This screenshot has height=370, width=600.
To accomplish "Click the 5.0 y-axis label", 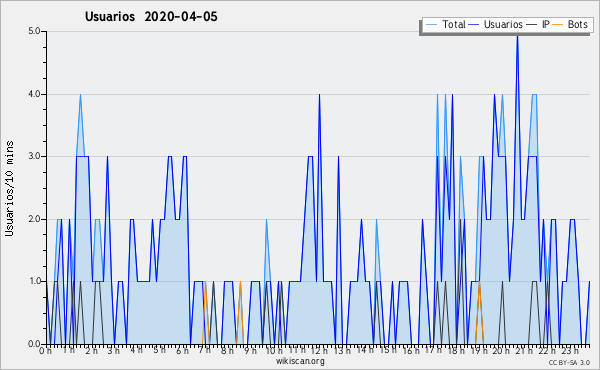I will pos(34,31).
